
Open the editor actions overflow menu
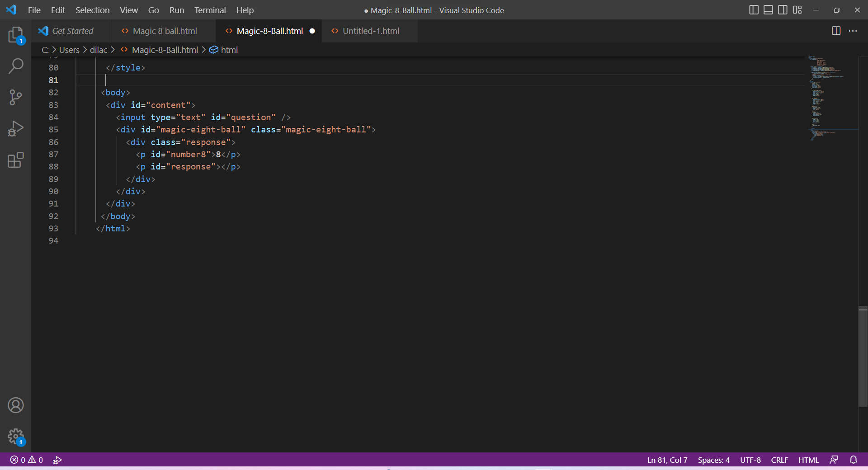854,31
